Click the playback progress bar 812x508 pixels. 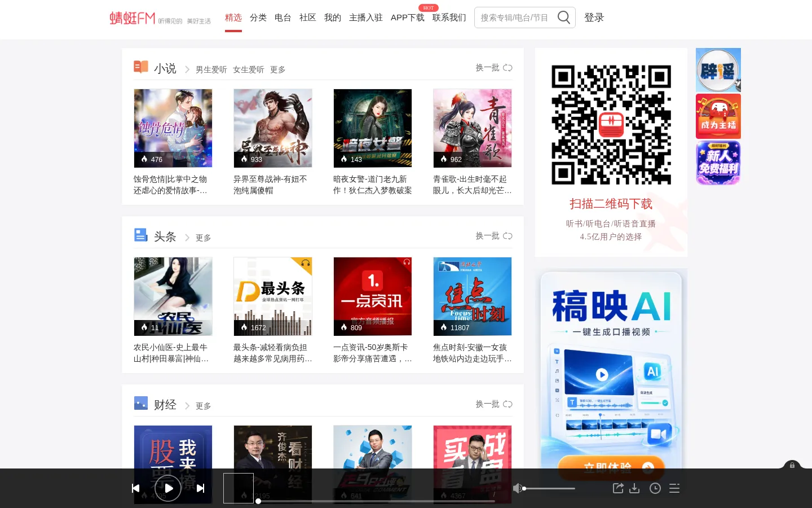coord(376,501)
